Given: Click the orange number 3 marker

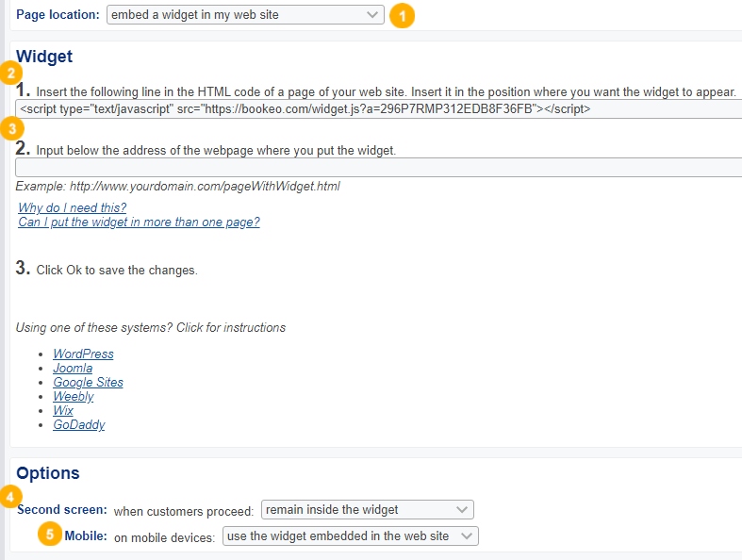Looking at the screenshot, I should point(11,127).
